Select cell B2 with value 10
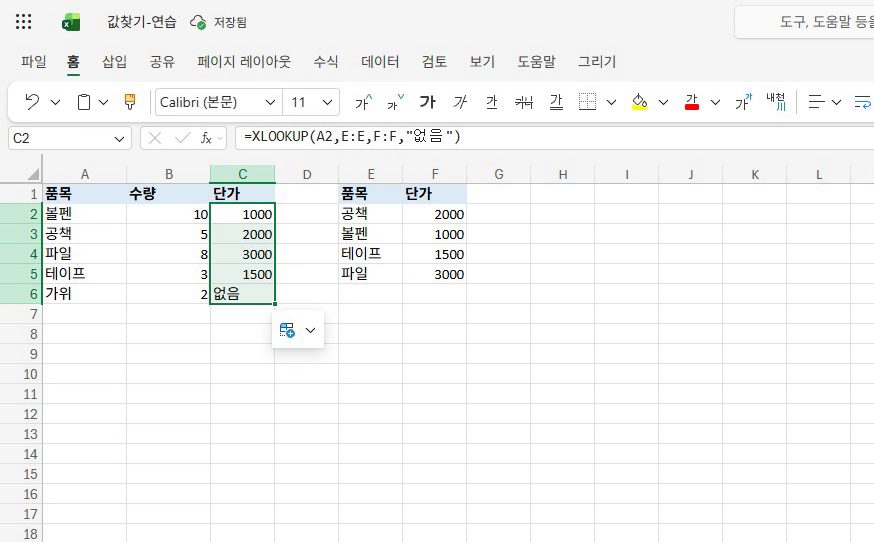 (168, 214)
